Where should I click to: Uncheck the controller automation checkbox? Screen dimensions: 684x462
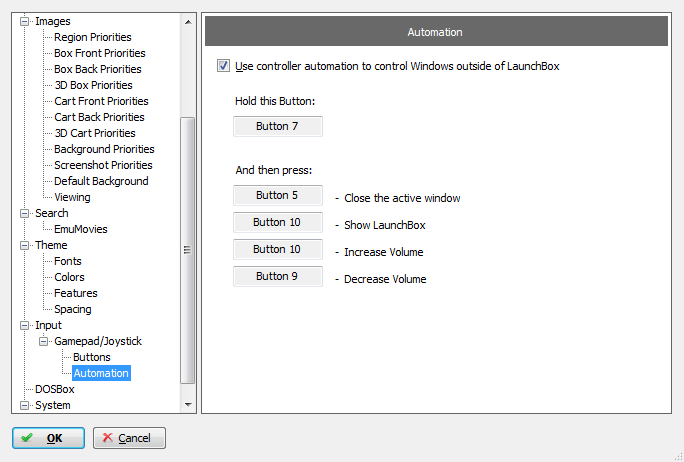pos(223,66)
